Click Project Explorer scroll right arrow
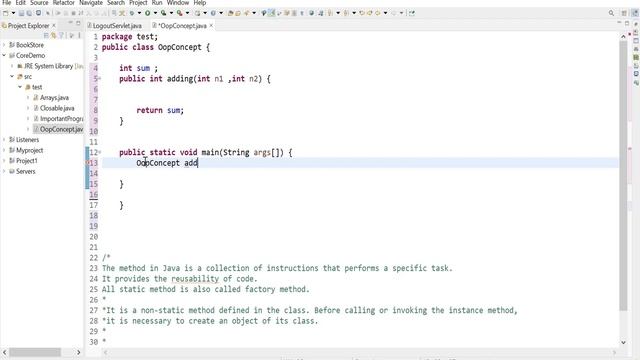 (x=78, y=352)
